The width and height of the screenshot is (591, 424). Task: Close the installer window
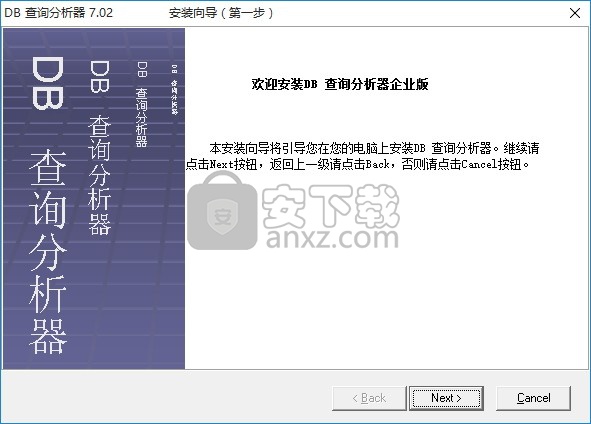point(575,13)
